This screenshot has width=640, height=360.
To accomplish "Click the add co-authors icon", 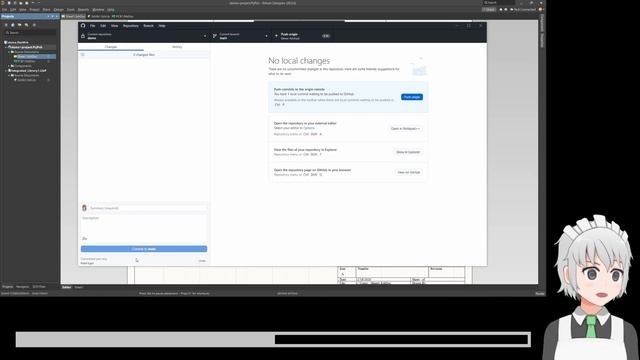I will tap(84, 238).
